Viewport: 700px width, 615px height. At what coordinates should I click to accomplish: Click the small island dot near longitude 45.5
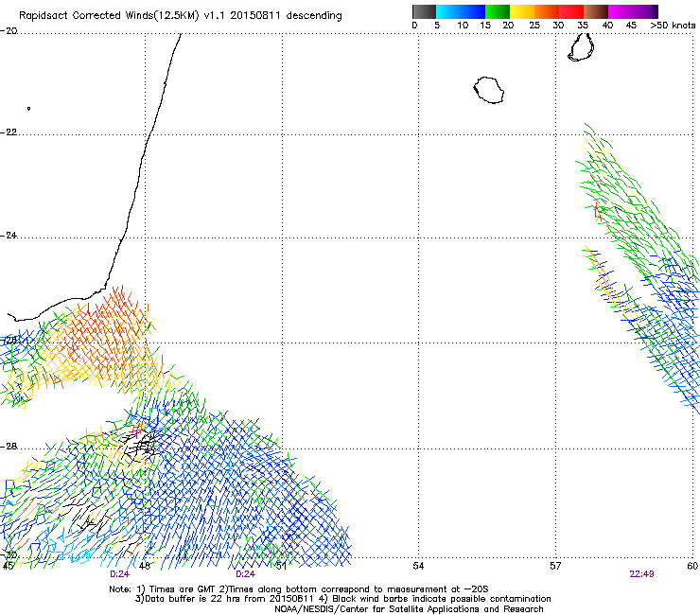pyautogui.click(x=28, y=108)
